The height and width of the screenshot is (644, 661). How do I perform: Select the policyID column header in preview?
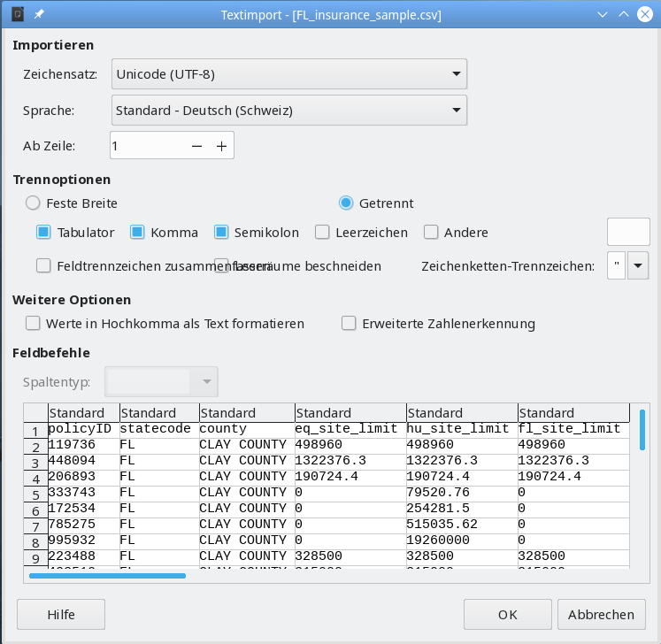click(x=83, y=413)
